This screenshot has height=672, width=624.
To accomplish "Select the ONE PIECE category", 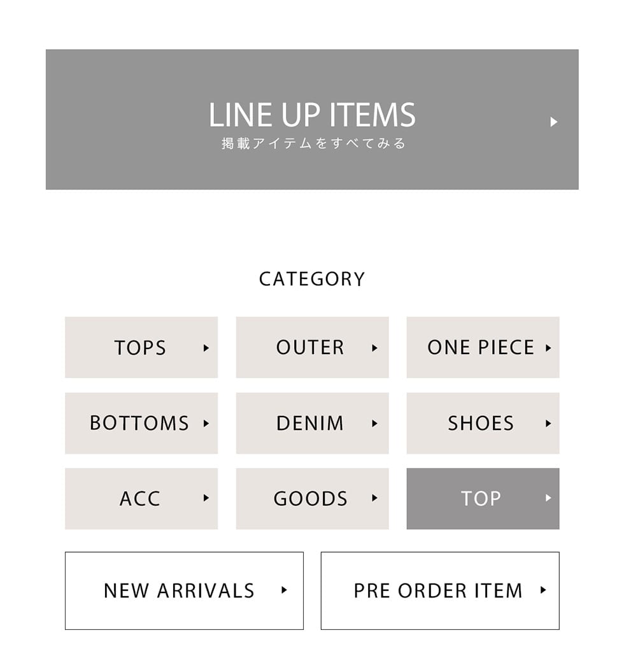I will pyautogui.click(x=482, y=347).
